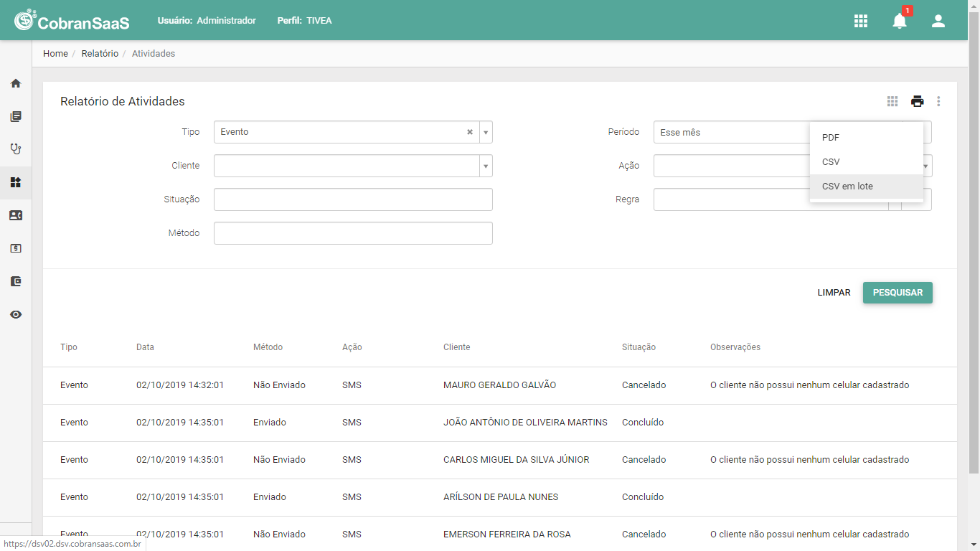Click client MAURO GERALDO GALVÃO
This screenshot has width=980, height=551.
499,385
